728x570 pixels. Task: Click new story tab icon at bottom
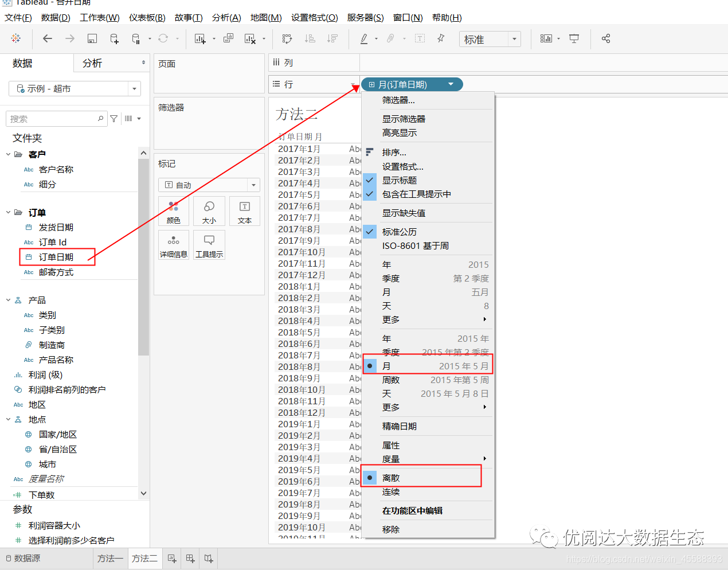click(x=209, y=558)
